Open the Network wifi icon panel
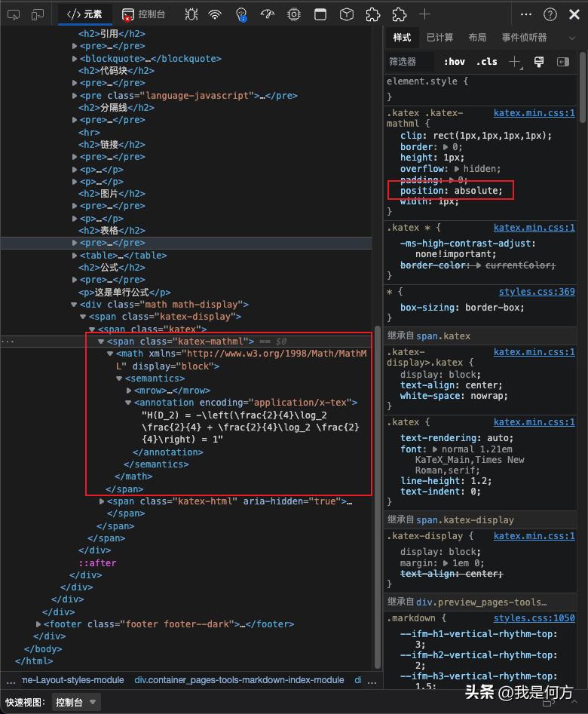The width and height of the screenshot is (588, 714). point(215,14)
